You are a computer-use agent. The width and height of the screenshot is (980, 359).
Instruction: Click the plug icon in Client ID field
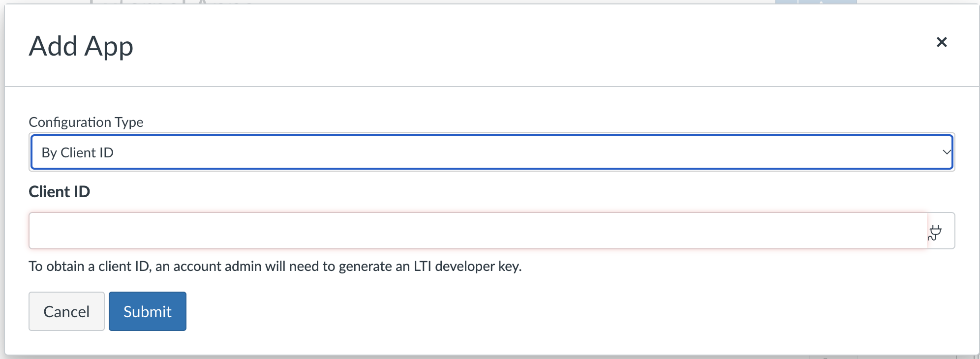pyautogui.click(x=935, y=232)
